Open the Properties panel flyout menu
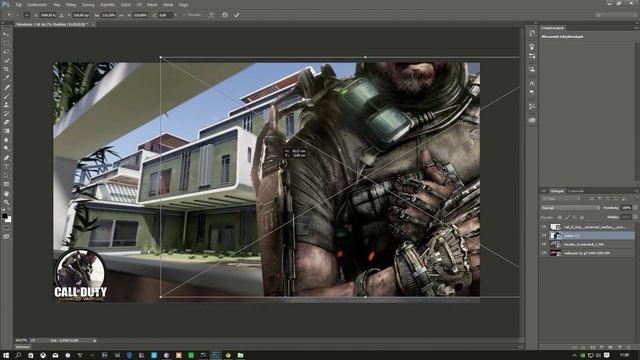Image resolution: width=640 pixels, height=360 pixels. (636, 28)
